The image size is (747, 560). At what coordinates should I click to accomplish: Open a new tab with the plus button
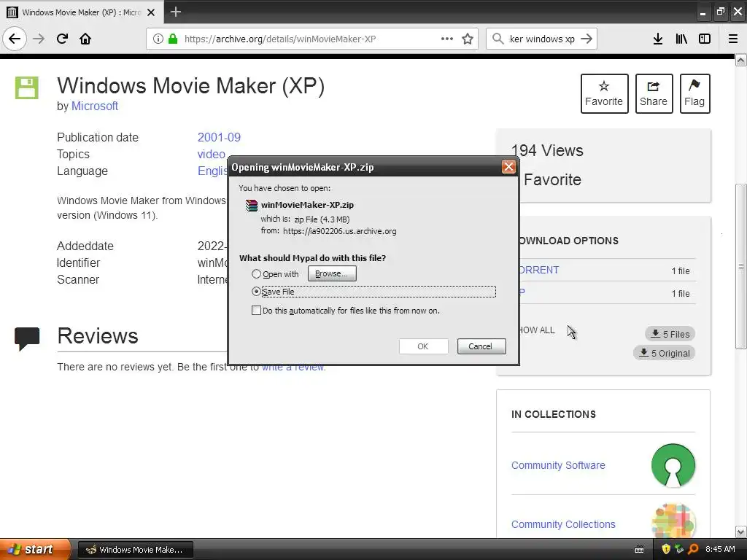(176, 12)
